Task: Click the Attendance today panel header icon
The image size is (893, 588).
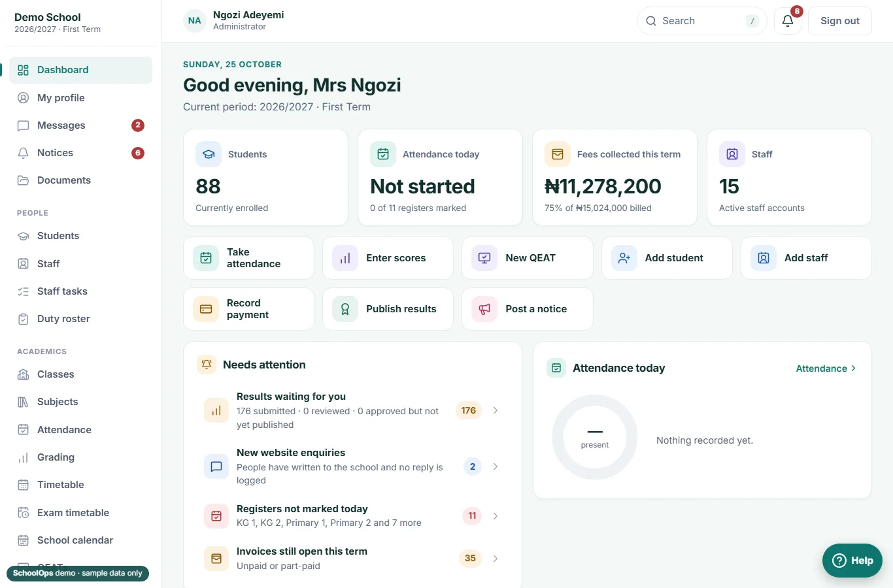Action: 556,368
